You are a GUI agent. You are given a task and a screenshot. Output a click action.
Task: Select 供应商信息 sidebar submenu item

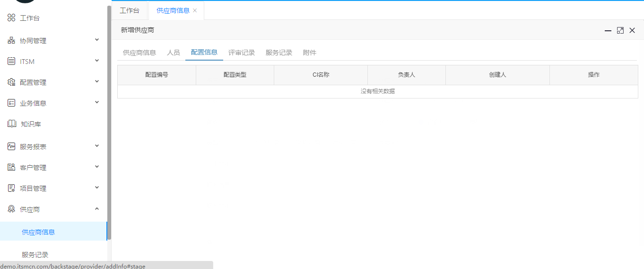click(x=38, y=232)
